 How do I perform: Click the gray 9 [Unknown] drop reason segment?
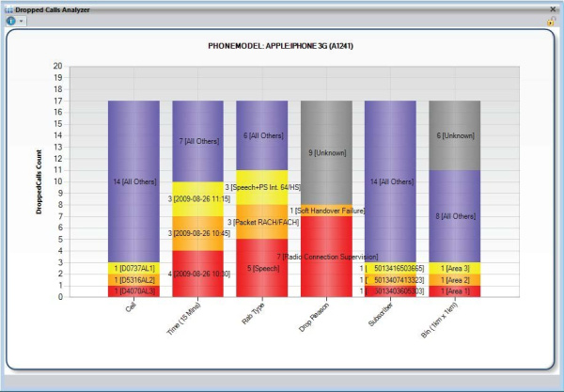point(326,152)
